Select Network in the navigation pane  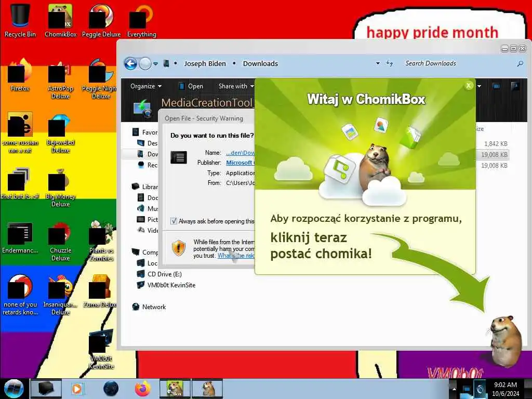pyautogui.click(x=149, y=307)
